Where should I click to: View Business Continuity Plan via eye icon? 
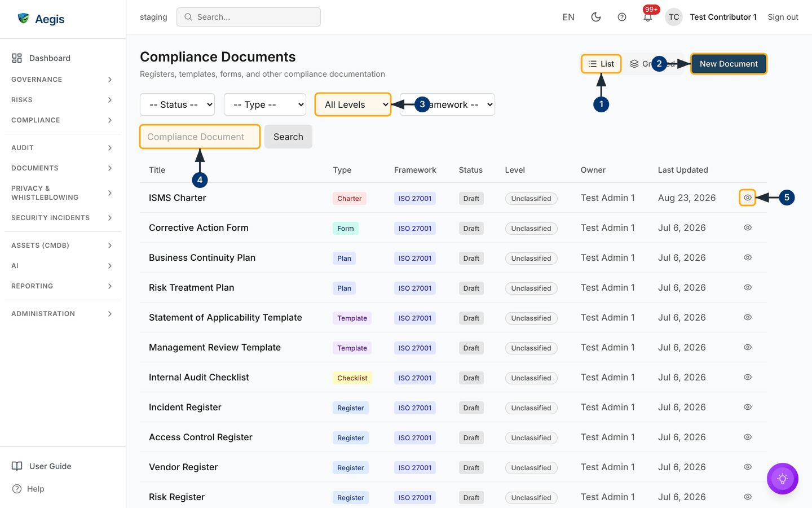point(748,257)
